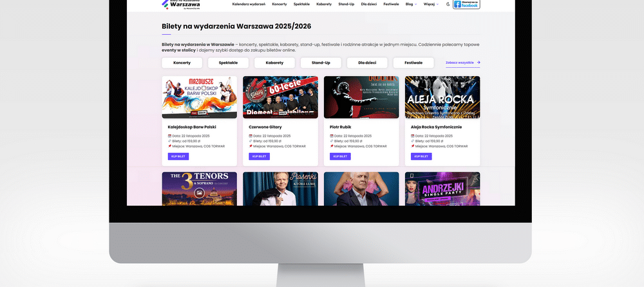
Task: Expand the Blog dropdown menu
Action: [x=411, y=4]
